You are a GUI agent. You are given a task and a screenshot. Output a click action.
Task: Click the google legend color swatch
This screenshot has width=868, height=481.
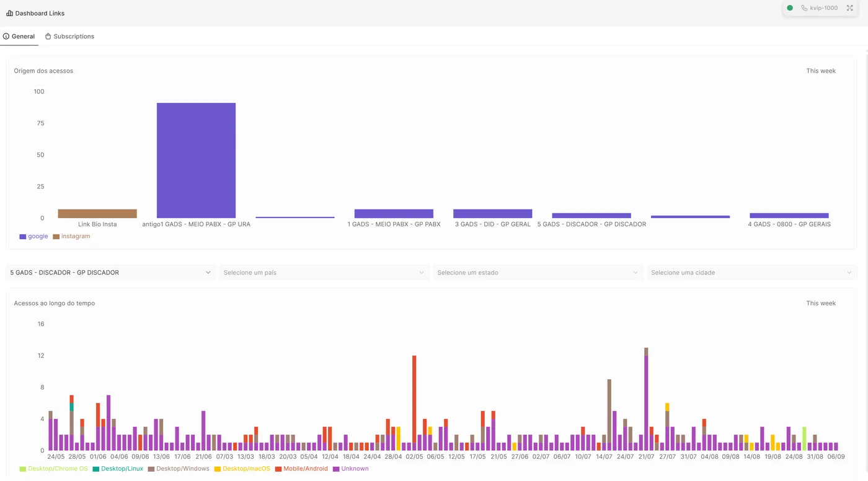click(23, 236)
